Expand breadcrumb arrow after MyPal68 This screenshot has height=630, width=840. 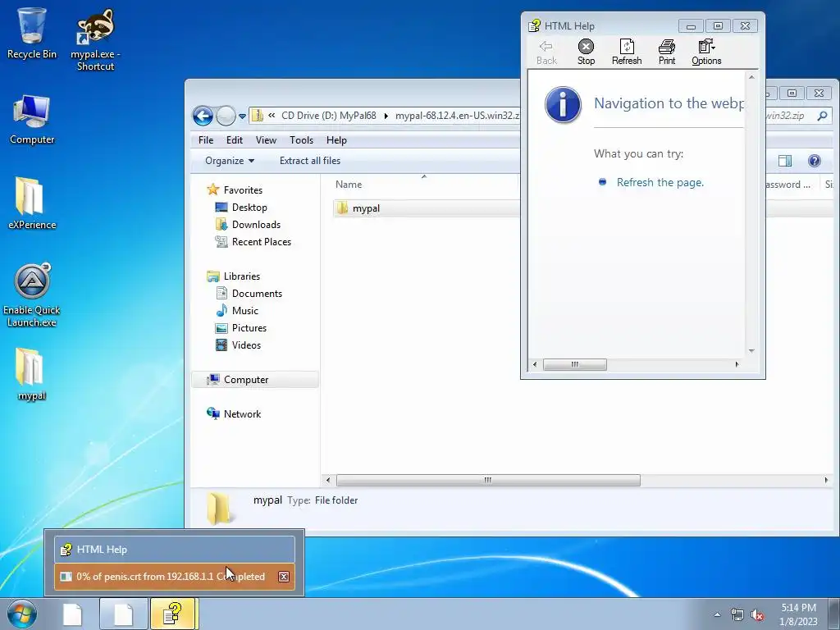point(386,116)
